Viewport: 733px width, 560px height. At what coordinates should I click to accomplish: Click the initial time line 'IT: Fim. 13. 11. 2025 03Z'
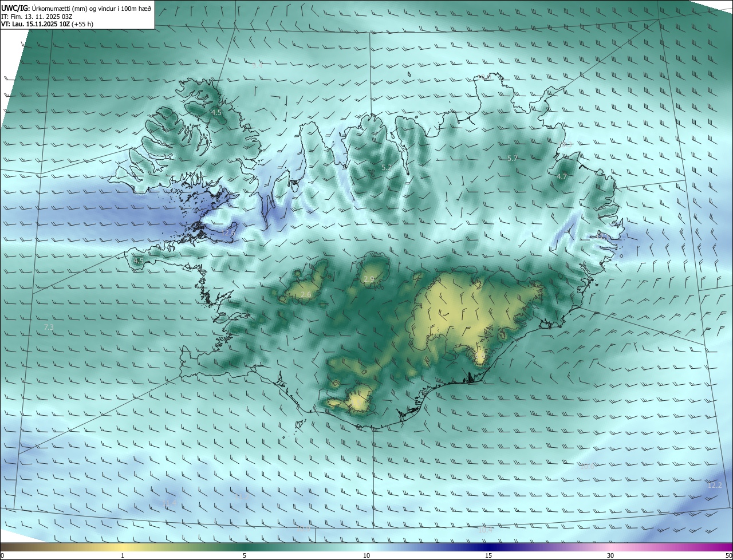(37, 17)
